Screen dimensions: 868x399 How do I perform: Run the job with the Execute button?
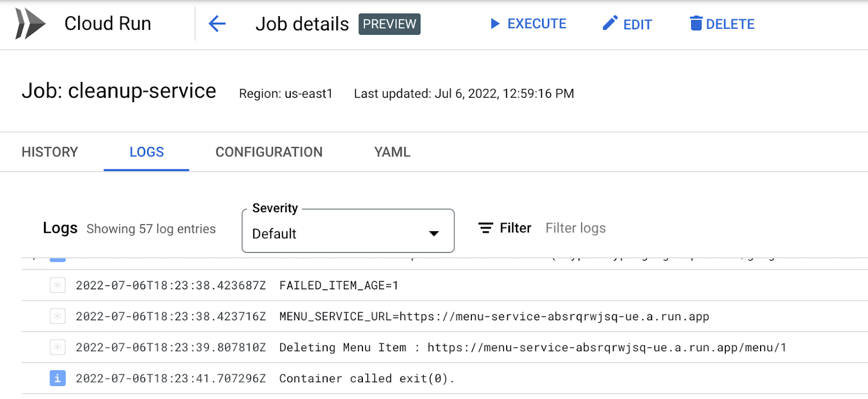[528, 24]
